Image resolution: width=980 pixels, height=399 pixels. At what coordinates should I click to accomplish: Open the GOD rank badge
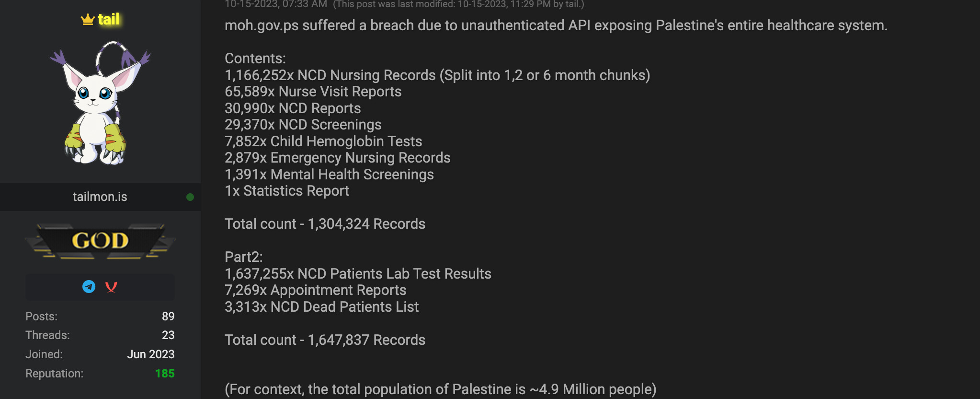[x=100, y=241]
